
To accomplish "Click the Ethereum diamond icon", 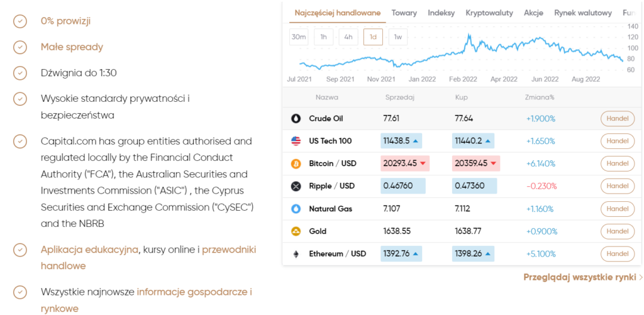I will point(296,254).
